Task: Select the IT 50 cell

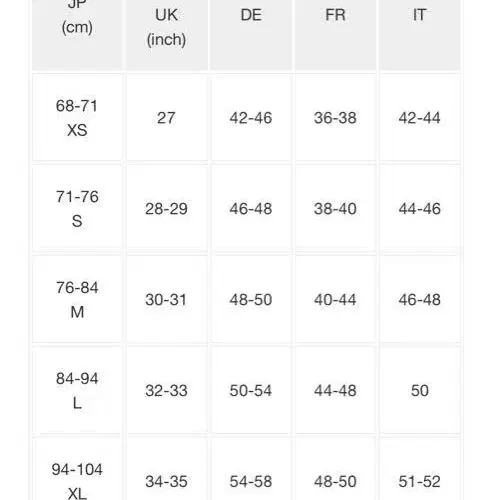Action: pyautogui.click(x=420, y=390)
